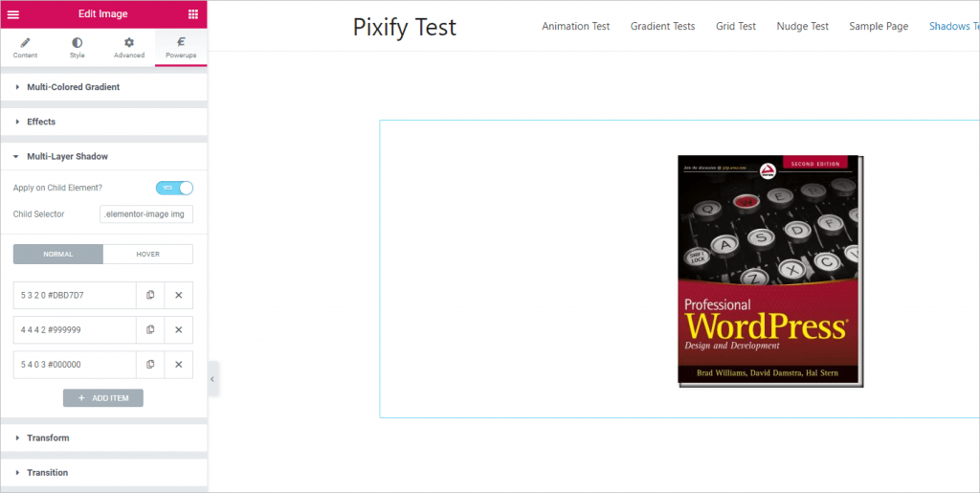Duplicate the 4 4 4 2 #999999 shadow item
The width and height of the screenshot is (980, 493).
(150, 330)
